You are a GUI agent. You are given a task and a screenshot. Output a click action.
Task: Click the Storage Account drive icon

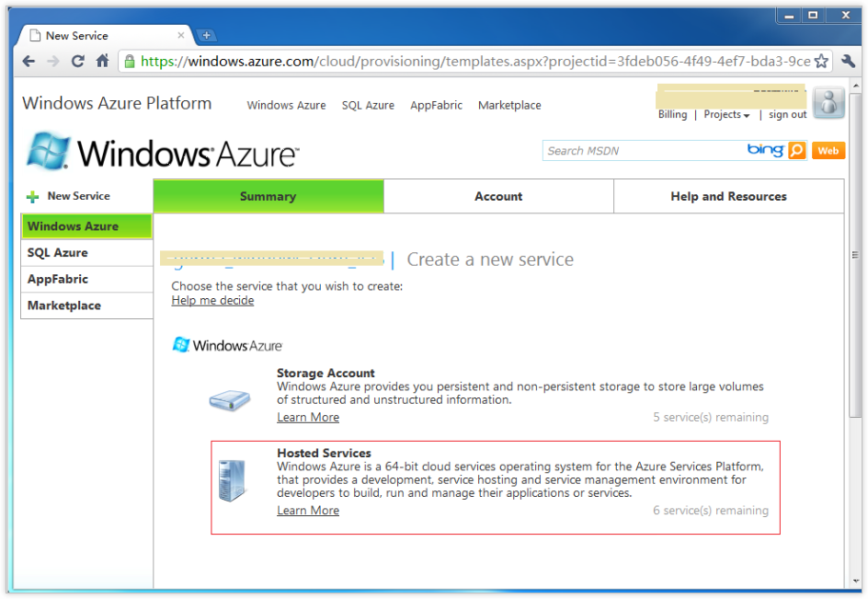click(x=230, y=400)
